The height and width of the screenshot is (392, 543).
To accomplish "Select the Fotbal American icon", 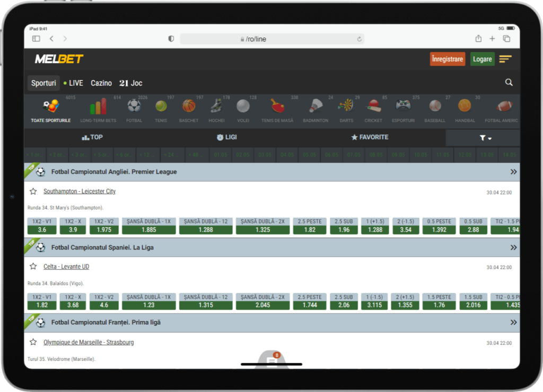I will (x=504, y=106).
